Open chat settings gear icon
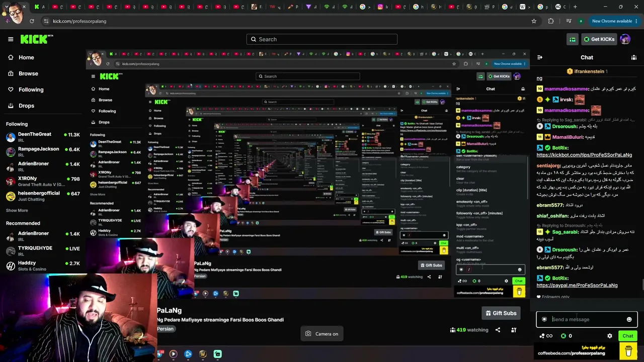Image resolution: width=644 pixels, height=362 pixels. click(610, 336)
